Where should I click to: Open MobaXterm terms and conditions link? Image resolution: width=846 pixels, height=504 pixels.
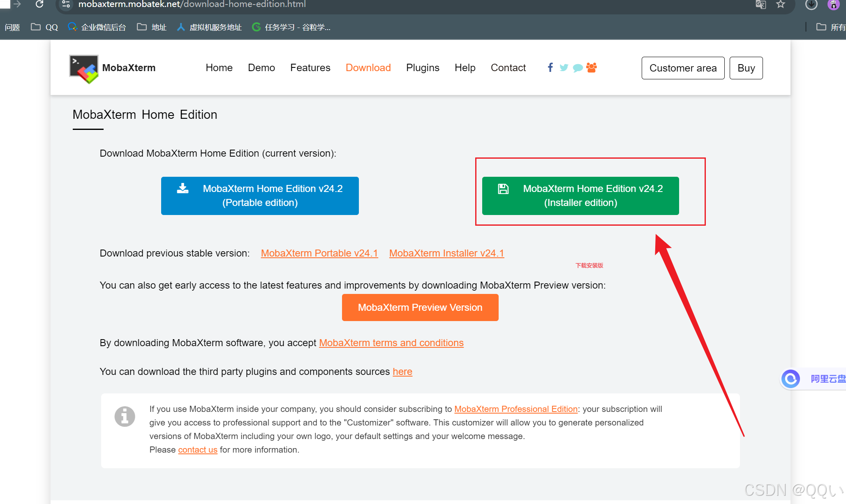coord(391,343)
